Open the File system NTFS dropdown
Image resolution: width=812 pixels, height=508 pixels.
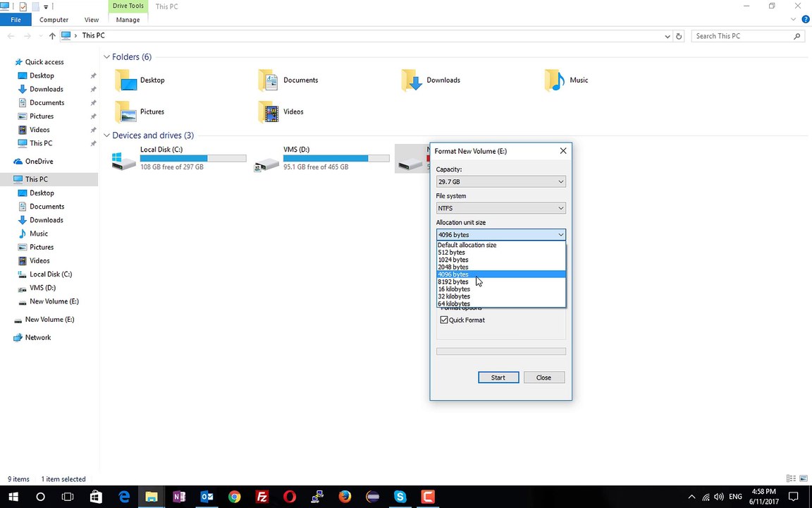[500, 208]
